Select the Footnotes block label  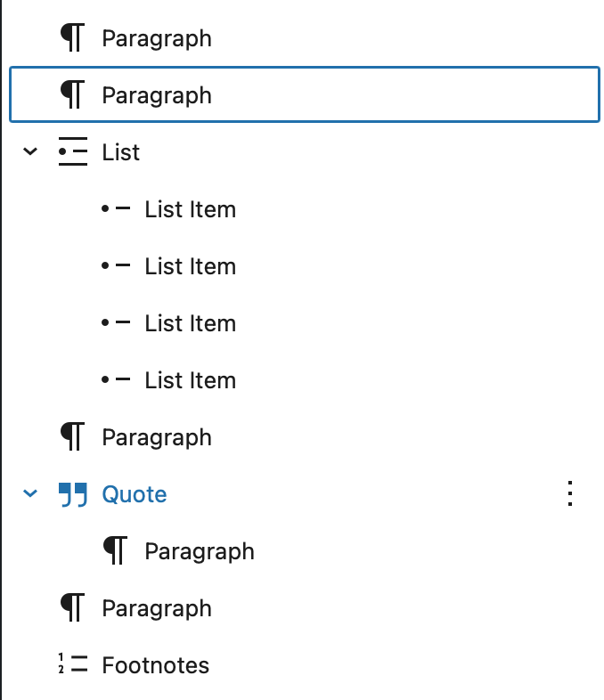tap(156, 665)
